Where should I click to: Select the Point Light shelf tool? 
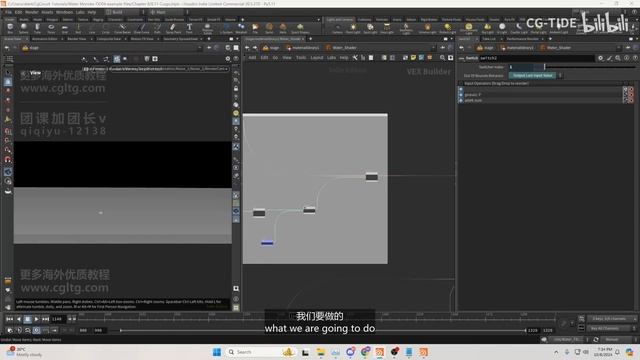353,28
